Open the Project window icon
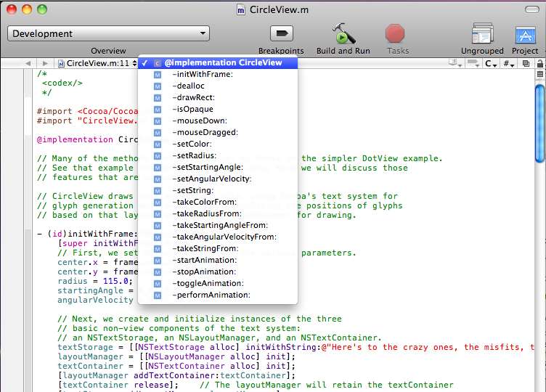Viewport: 546px width, 392px height. tap(525, 33)
